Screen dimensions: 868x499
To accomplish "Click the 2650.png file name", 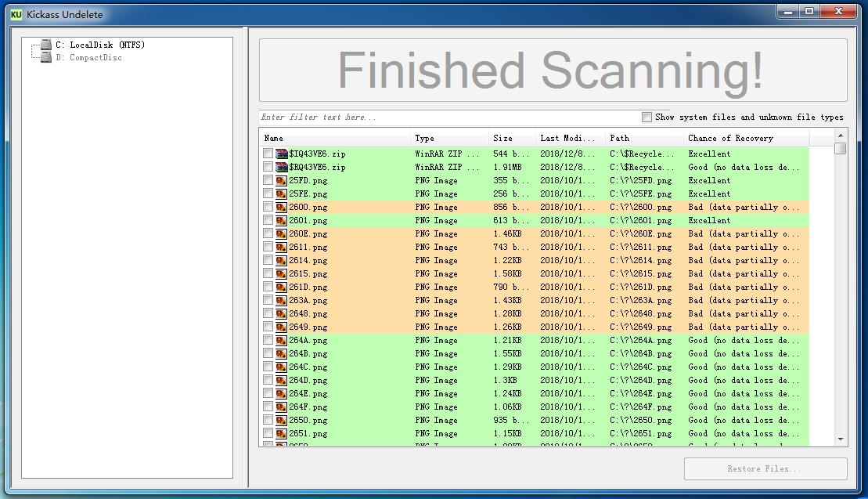I will point(308,420).
